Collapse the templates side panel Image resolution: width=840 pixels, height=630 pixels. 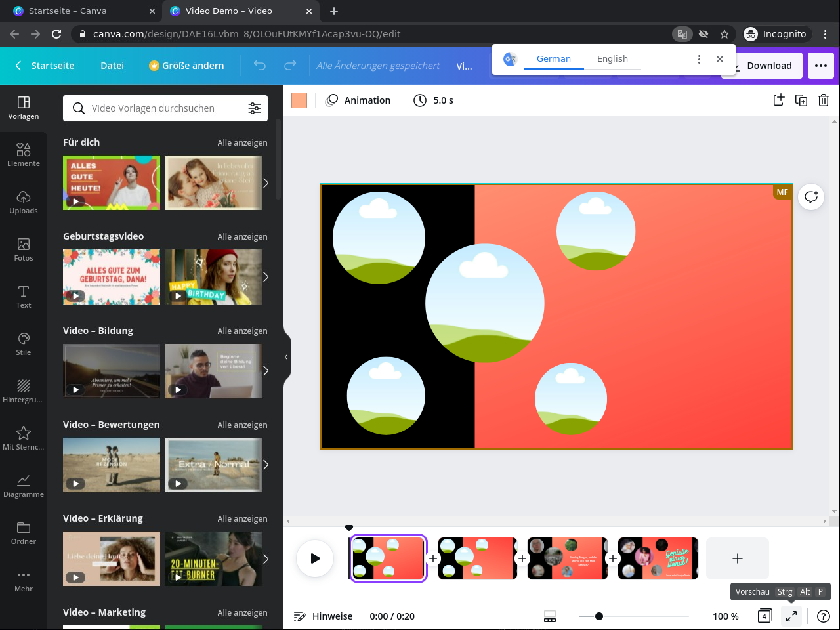pyautogui.click(x=287, y=357)
